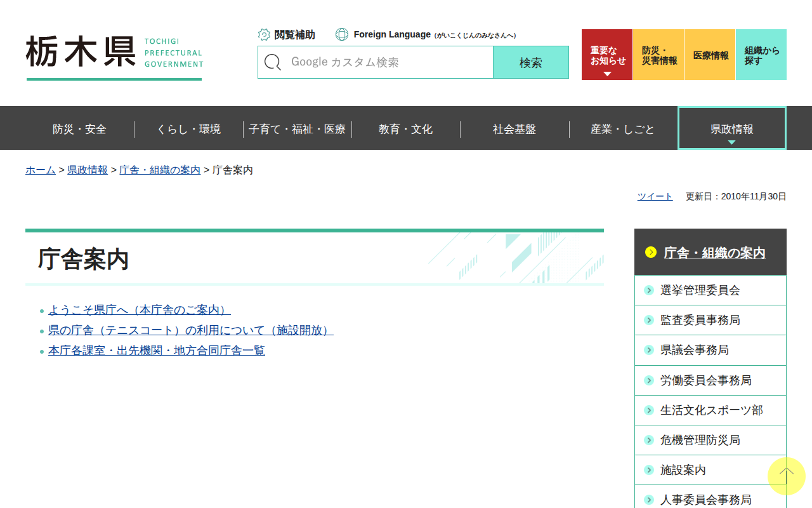
Task: Click the yellow circle icon beside 庁舎・組織の案内
Action: (651, 252)
